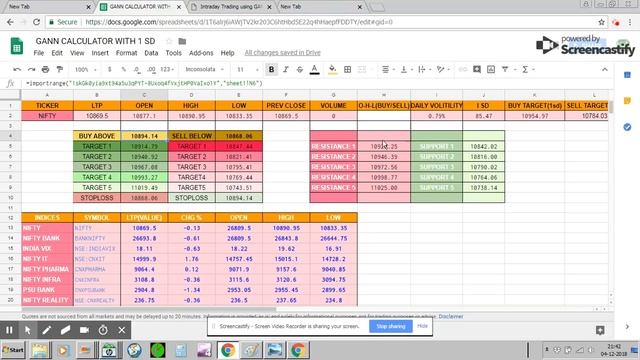Click Stop sharing button
The image size is (640, 360).
391,326
